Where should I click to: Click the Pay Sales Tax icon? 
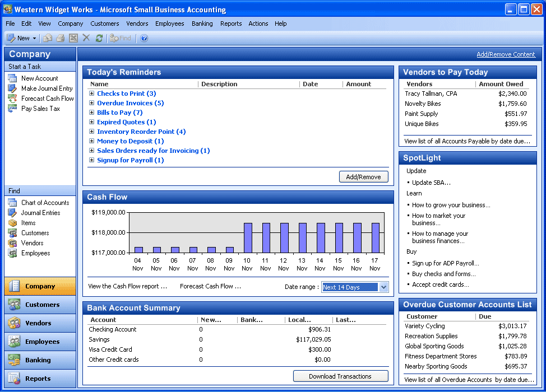click(12, 109)
